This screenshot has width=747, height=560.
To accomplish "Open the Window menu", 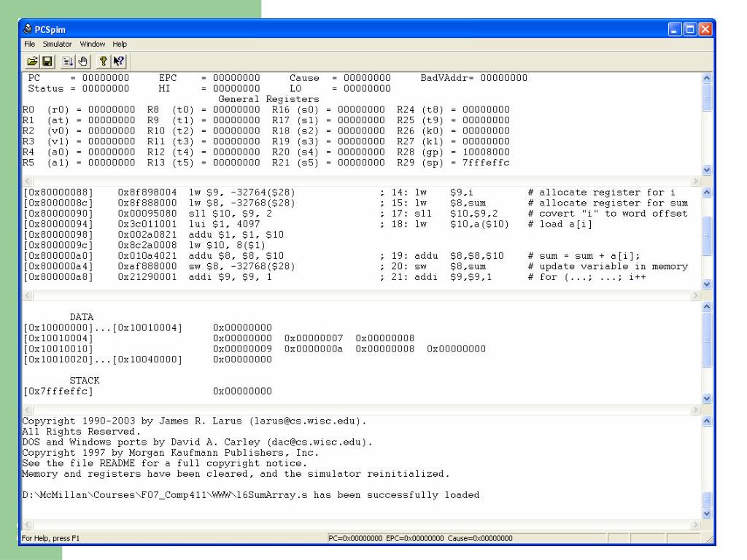I will coord(93,44).
